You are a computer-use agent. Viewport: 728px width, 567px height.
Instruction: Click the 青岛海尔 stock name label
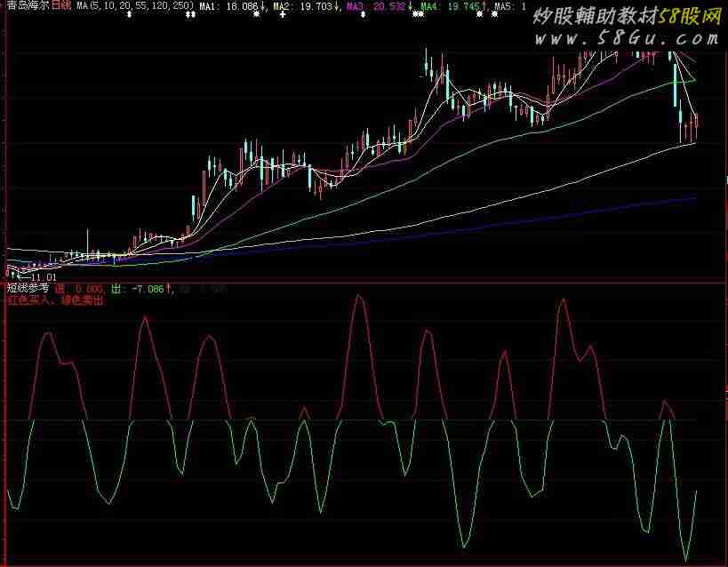click(27, 6)
